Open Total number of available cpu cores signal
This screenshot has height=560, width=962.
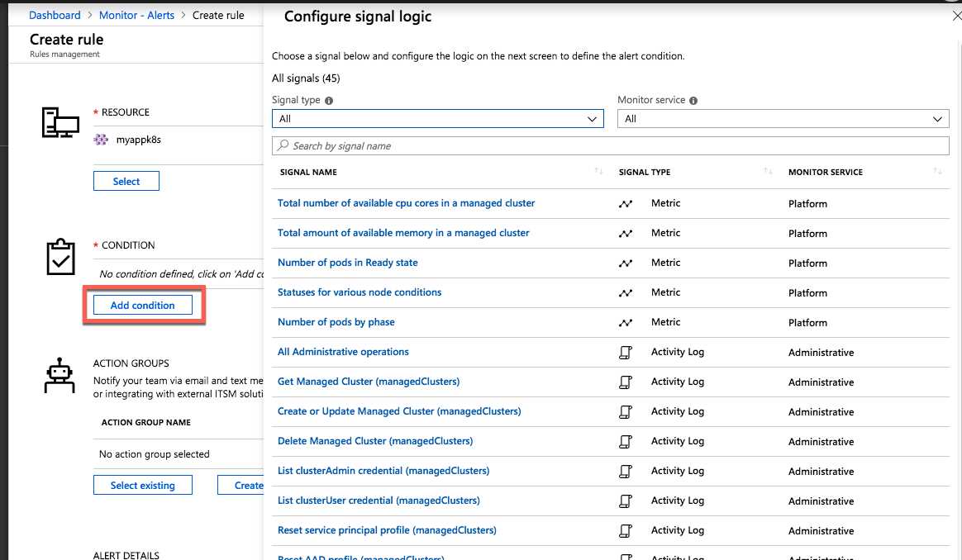pos(405,202)
